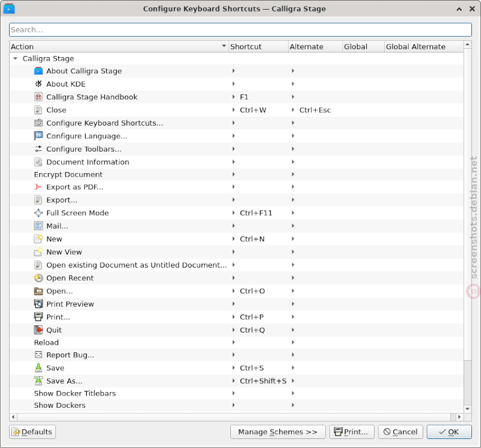Click the Open existing Document icon
481x448 pixels.
coord(38,265)
